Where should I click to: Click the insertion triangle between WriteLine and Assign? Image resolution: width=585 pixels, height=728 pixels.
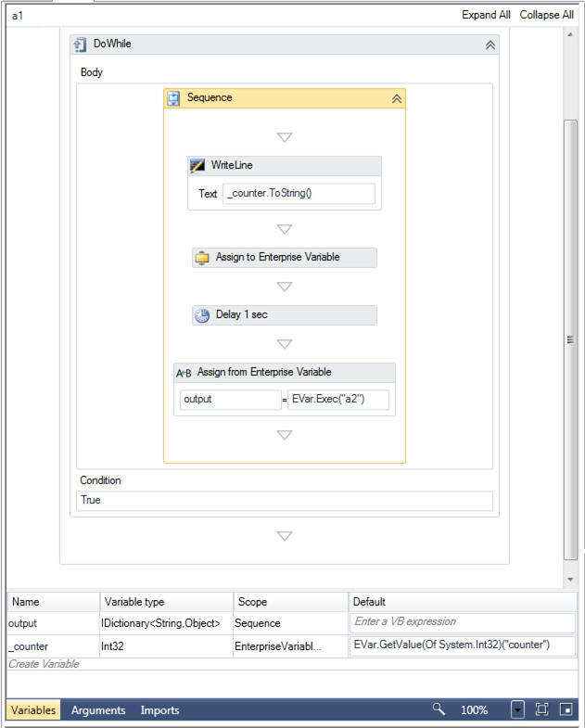click(284, 229)
